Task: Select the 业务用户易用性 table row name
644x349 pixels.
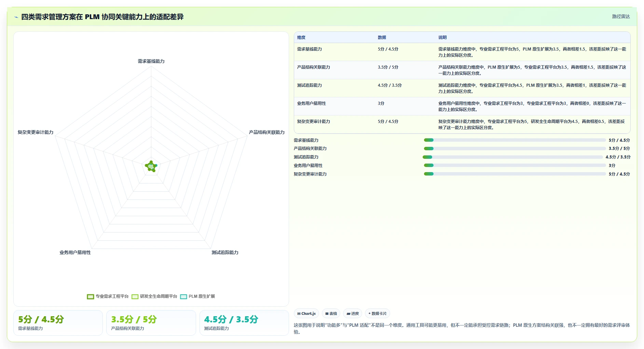Action: pyautogui.click(x=312, y=103)
